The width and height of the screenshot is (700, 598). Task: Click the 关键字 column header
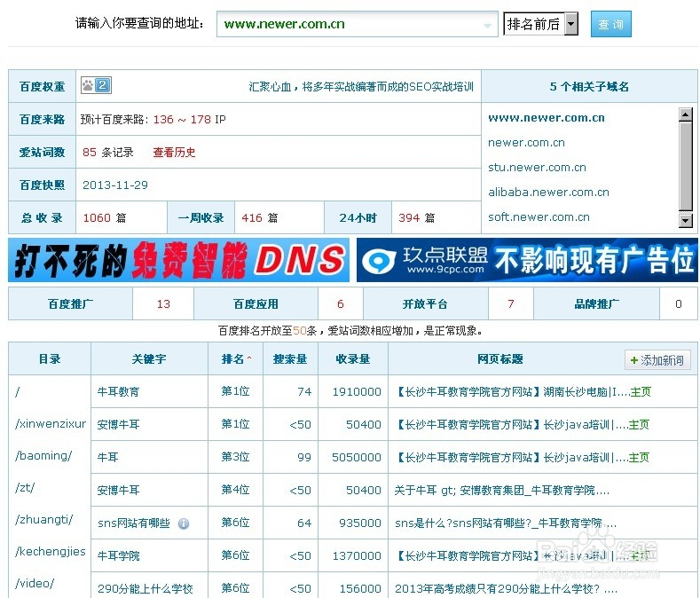pyautogui.click(x=149, y=359)
